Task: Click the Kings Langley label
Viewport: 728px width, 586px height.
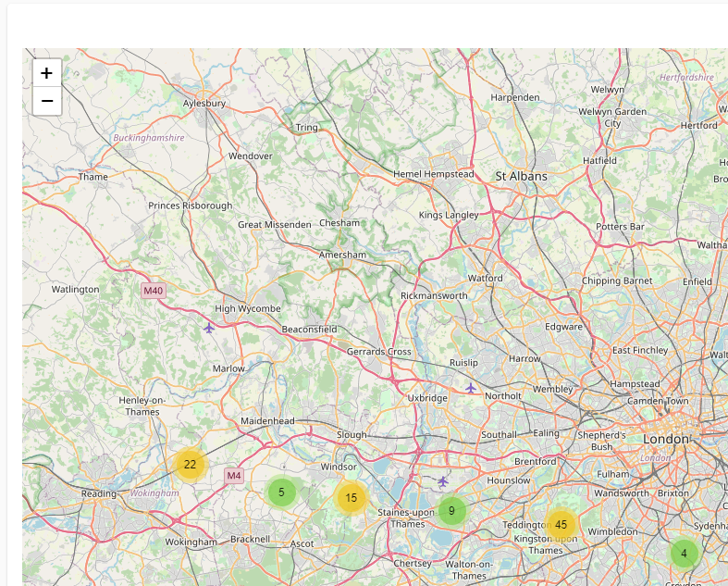Action: click(x=448, y=215)
